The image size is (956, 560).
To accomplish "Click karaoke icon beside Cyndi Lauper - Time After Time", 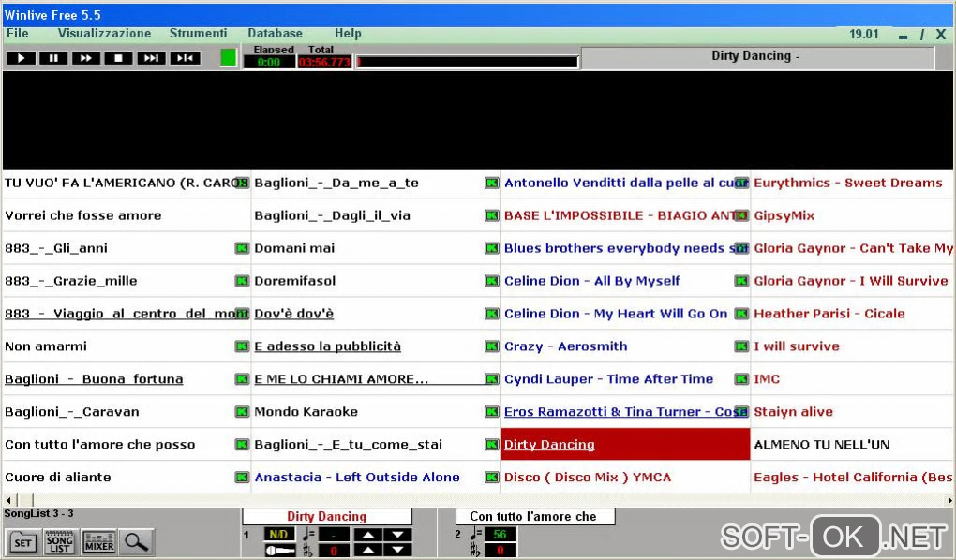I will (x=741, y=379).
